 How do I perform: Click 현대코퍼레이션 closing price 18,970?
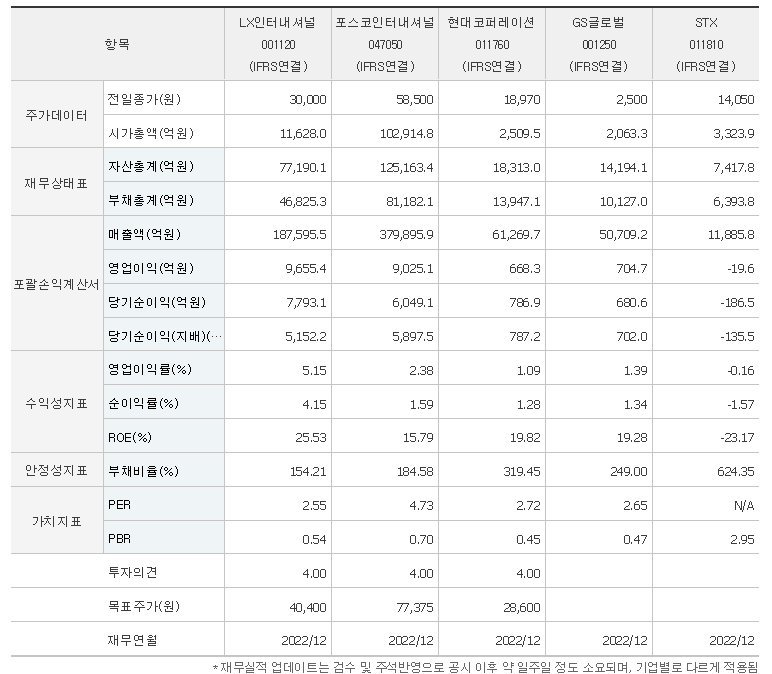click(x=522, y=100)
